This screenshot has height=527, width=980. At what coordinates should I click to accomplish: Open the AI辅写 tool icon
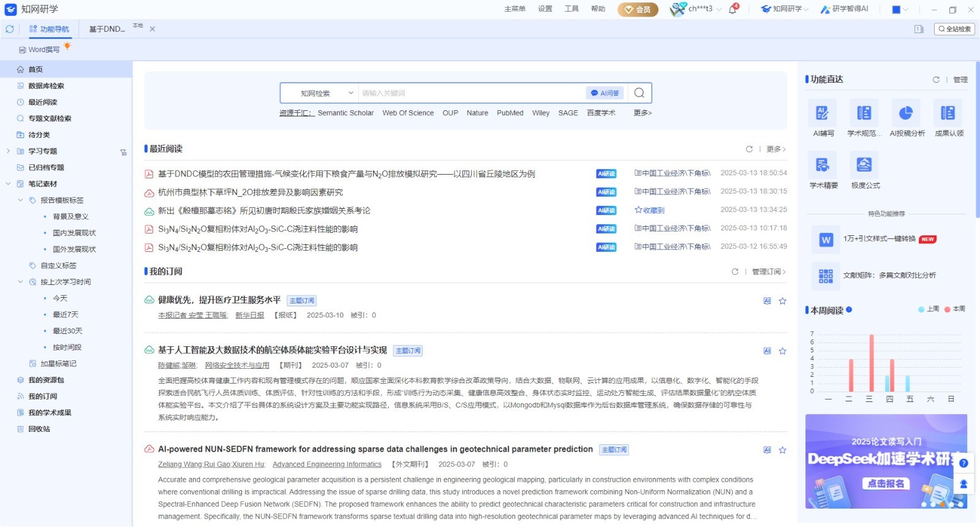click(823, 113)
